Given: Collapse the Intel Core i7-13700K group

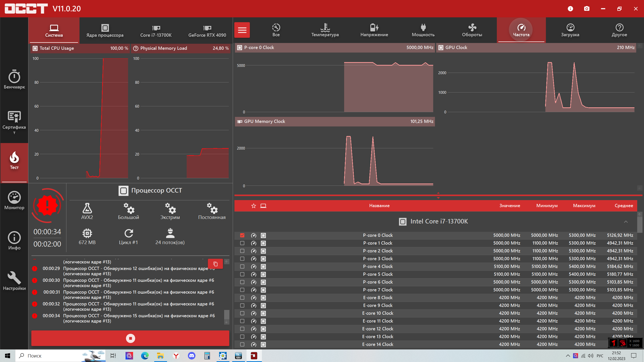Looking at the screenshot, I should pos(626,221).
